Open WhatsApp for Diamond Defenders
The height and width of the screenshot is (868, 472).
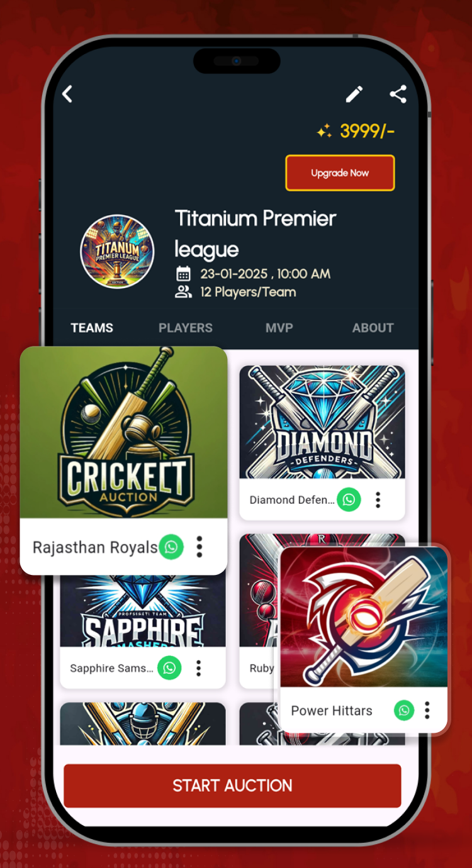click(349, 500)
